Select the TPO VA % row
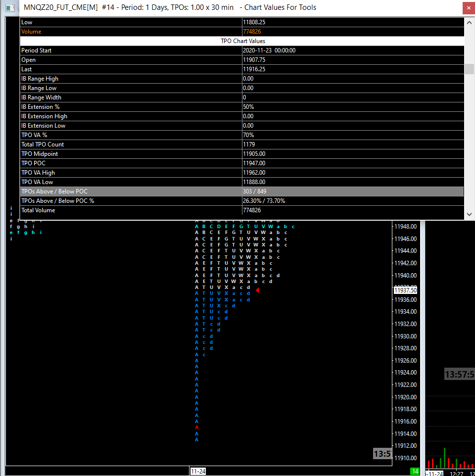 (x=242, y=135)
